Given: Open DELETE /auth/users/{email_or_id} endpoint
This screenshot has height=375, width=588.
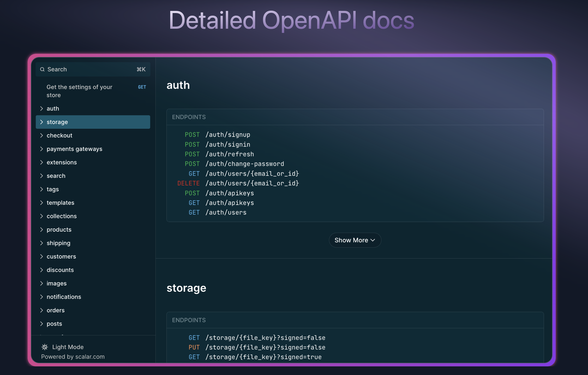Looking at the screenshot, I should (238, 183).
